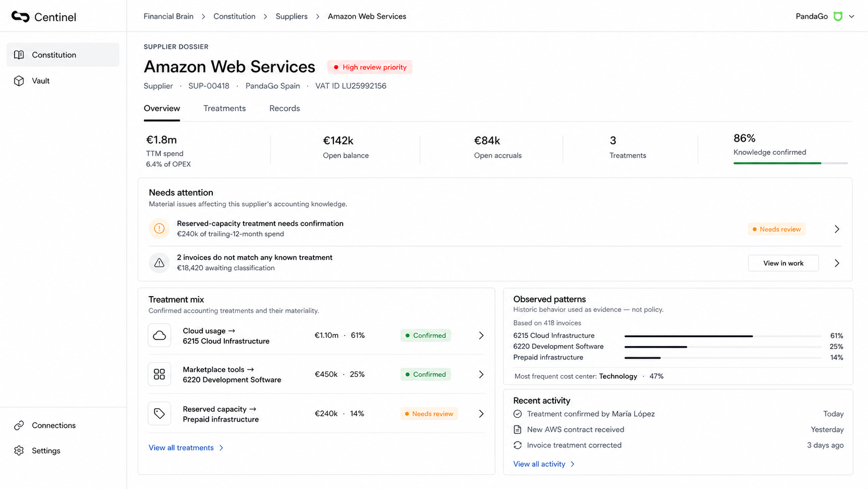The height and width of the screenshot is (489, 868).
Task: Switch to the Treatments tab
Action: tap(224, 108)
